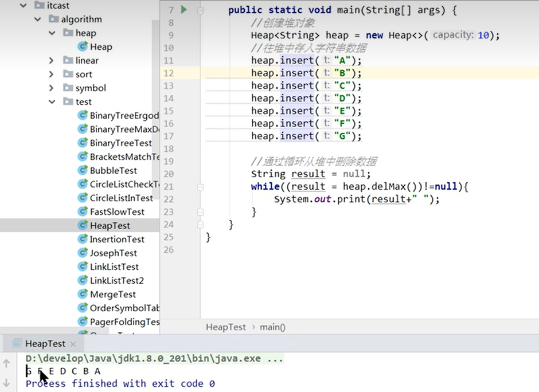539x392 pixels.
Task: Collapse the test folder
Action: pyautogui.click(x=52, y=101)
